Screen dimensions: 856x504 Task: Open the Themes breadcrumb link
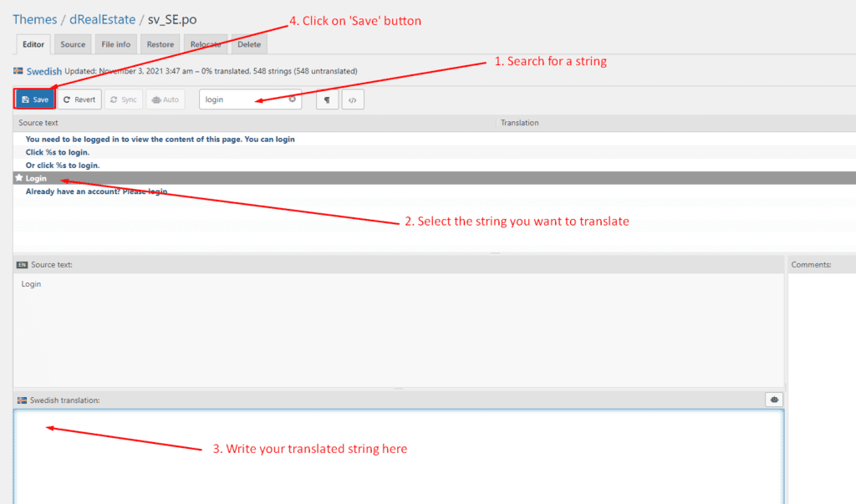pyautogui.click(x=34, y=19)
